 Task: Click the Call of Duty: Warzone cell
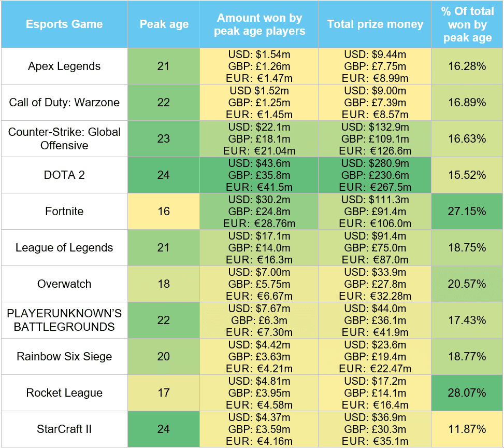[64, 103]
